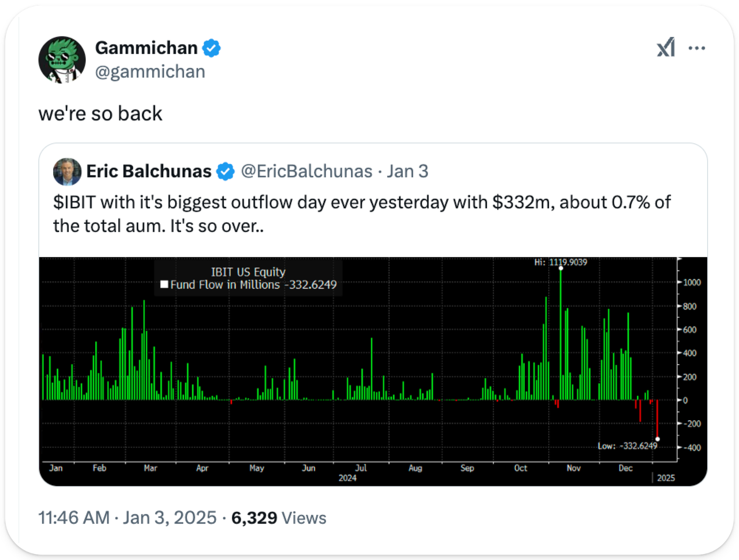Image resolution: width=739 pixels, height=560 pixels.
Task: Click the @EricBalchunas handle in the quoted tweet
Action: [x=307, y=172]
